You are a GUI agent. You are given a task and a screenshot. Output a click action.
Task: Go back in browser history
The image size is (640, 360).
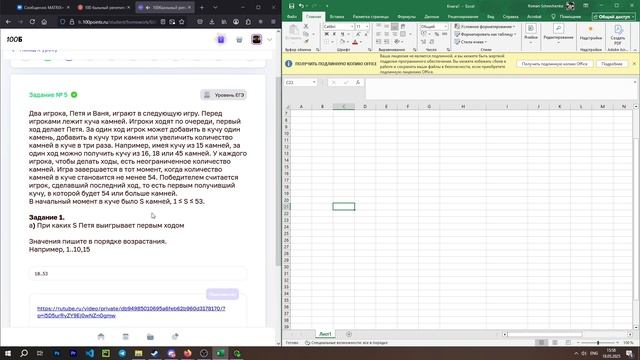[x=9, y=22]
